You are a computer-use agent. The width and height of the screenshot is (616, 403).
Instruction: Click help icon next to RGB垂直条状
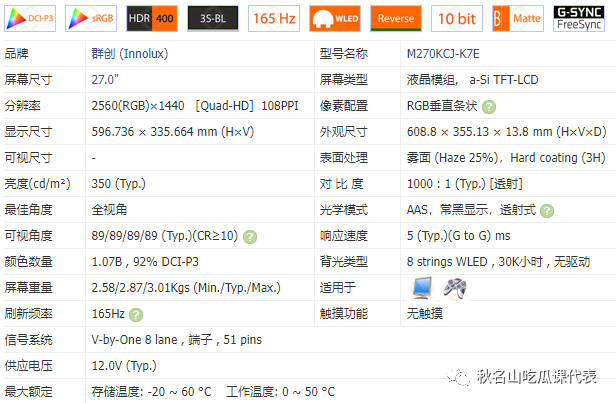coord(489,107)
